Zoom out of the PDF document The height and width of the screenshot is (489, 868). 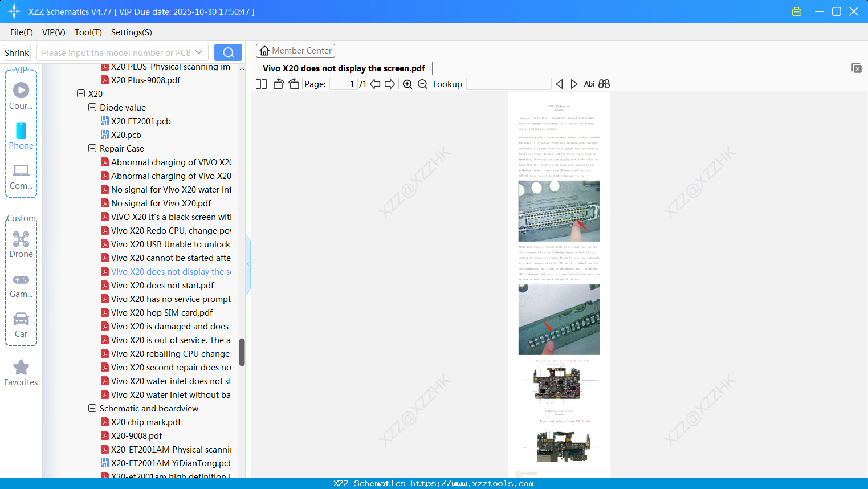coord(422,84)
